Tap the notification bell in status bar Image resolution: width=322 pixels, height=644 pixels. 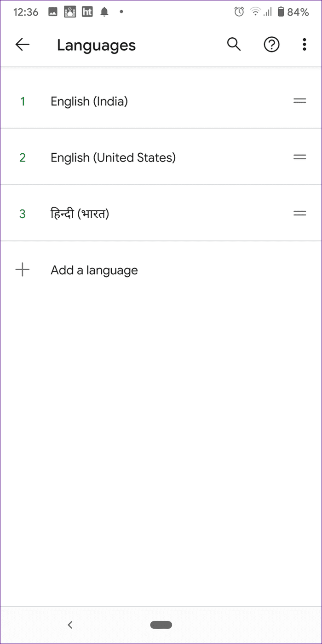[x=104, y=12]
